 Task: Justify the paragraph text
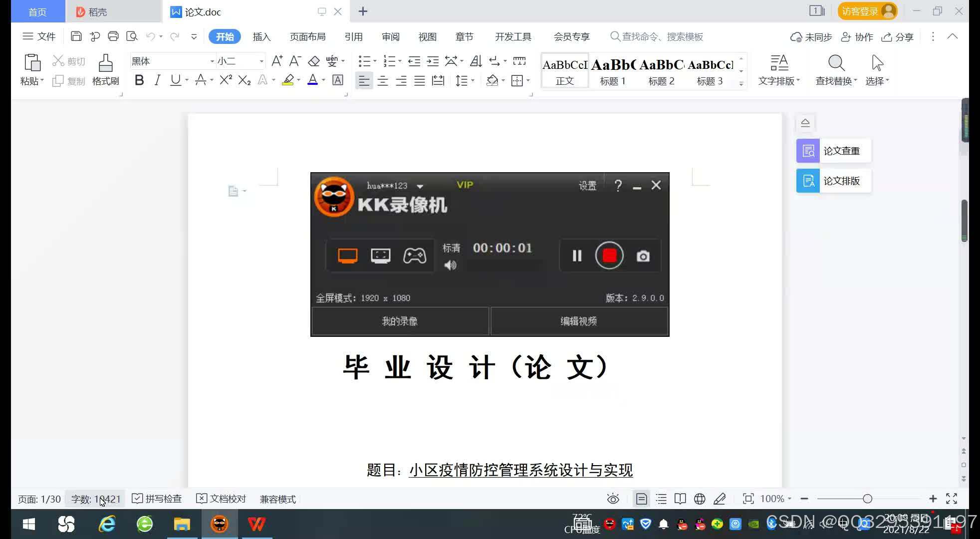(420, 80)
